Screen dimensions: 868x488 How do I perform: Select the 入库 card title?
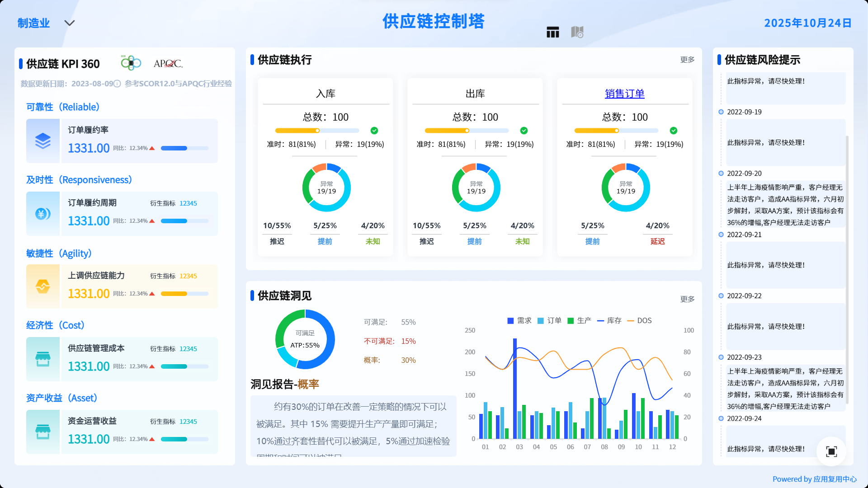[x=325, y=94]
